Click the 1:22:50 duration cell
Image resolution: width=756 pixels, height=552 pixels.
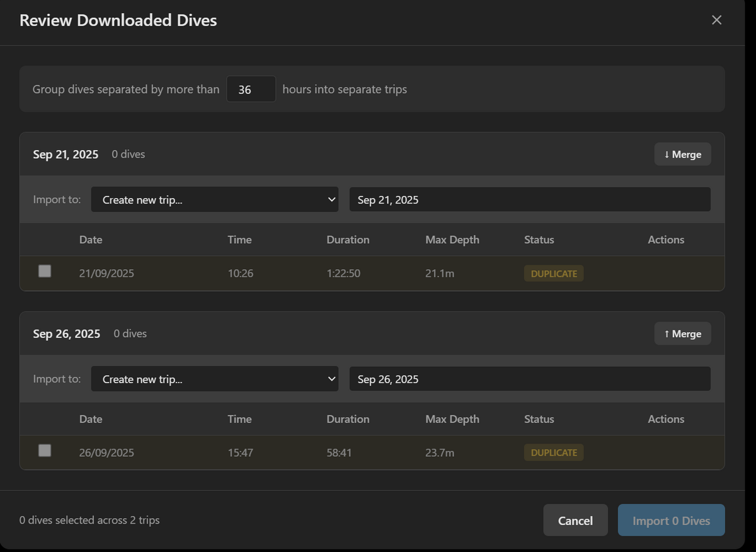tap(343, 273)
